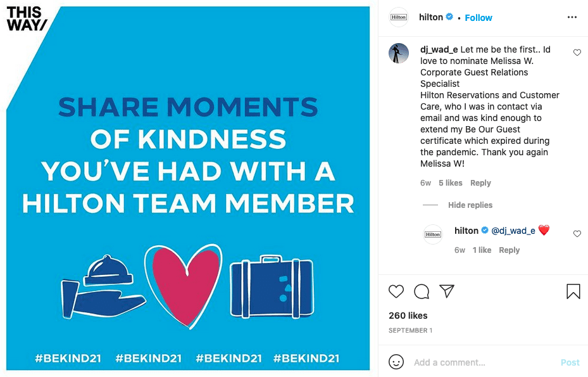This screenshot has width=588, height=377.
Task: Share post via paper plane icon
Action: pyautogui.click(x=447, y=291)
